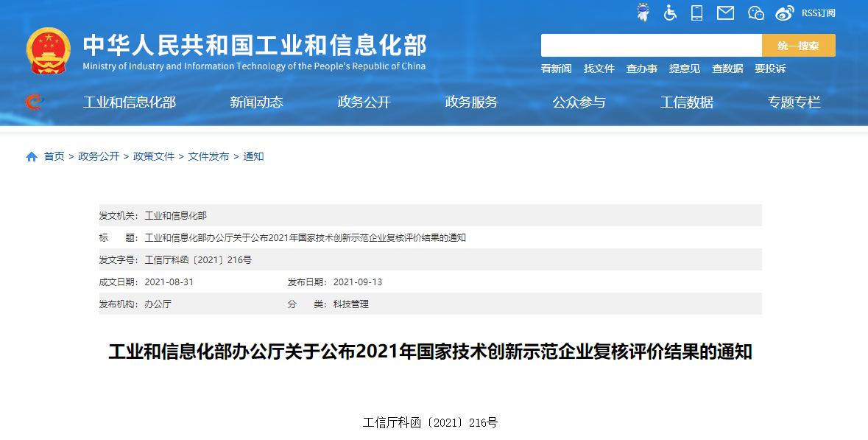The image size is (868, 440).
Task: Open the 专题专栏 navigation item
Action: click(x=794, y=102)
